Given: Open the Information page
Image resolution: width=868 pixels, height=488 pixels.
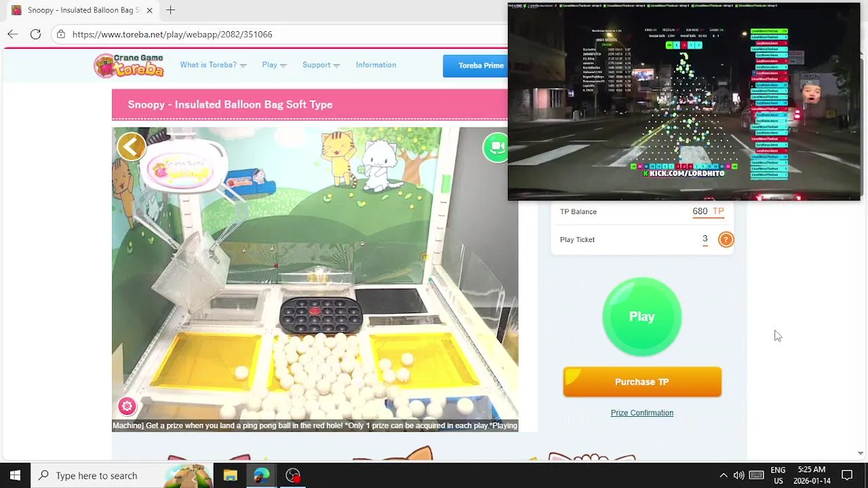Looking at the screenshot, I should pos(376,65).
